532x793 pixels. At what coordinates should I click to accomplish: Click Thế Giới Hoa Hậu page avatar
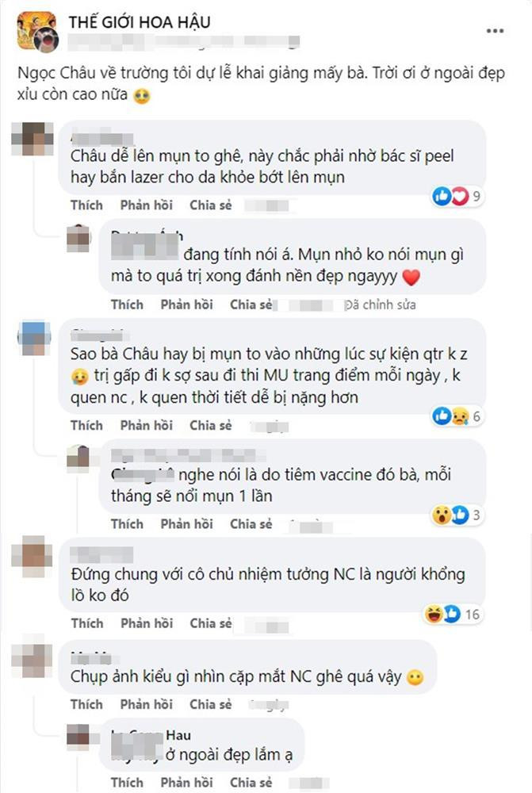click(x=37, y=32)
